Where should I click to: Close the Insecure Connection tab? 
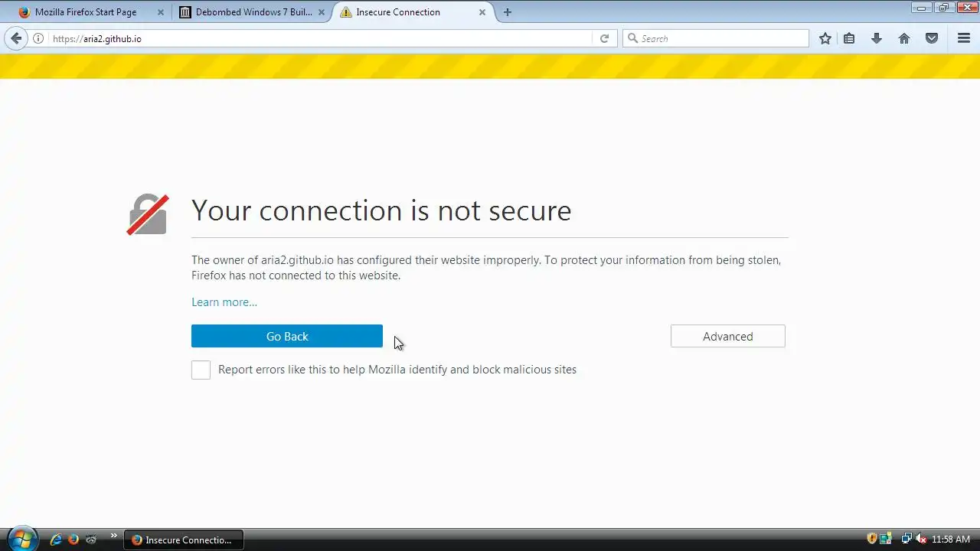482,12
